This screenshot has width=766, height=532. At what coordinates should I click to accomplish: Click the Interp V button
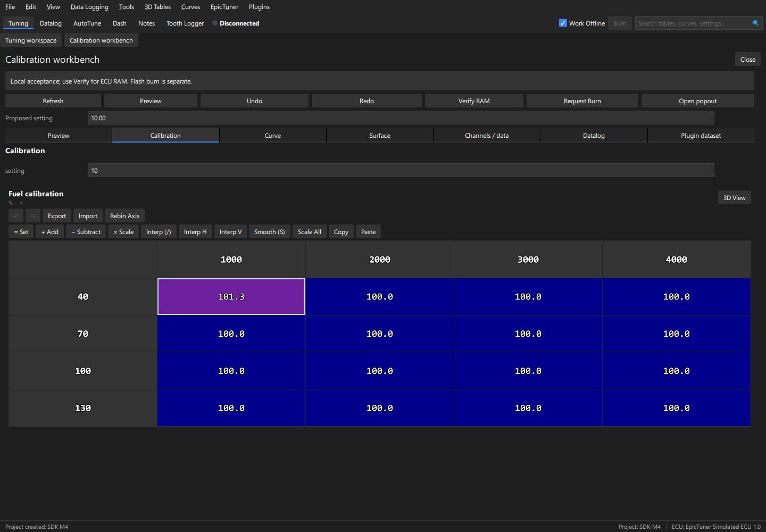coord(231,232)
